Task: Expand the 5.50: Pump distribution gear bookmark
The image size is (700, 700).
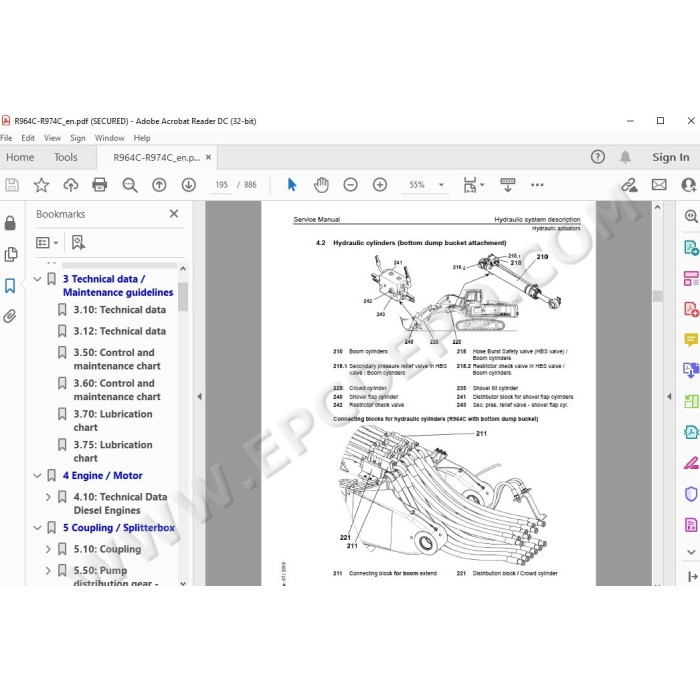Action: point(48,571)
